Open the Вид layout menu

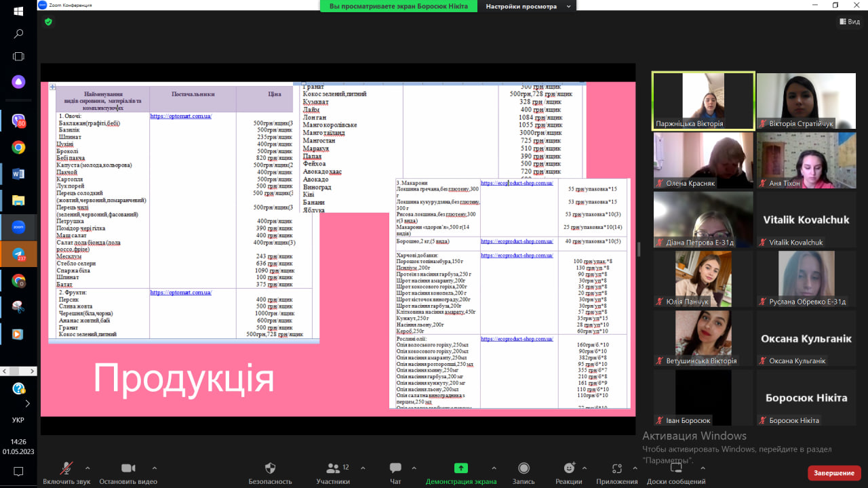coord(849,22)
